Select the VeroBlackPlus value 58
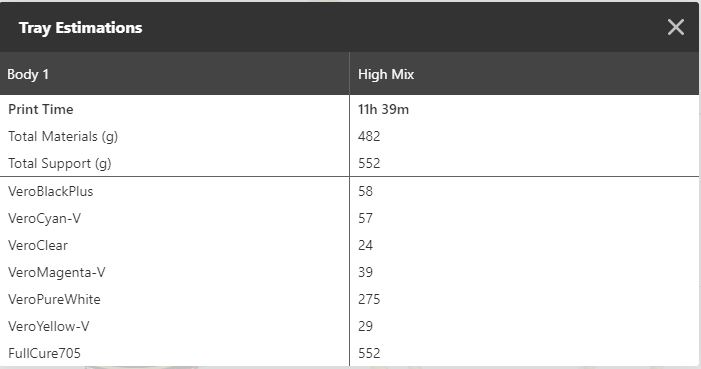Image resolution: width=701 pixels, height=369 pixels. point(365,191)
